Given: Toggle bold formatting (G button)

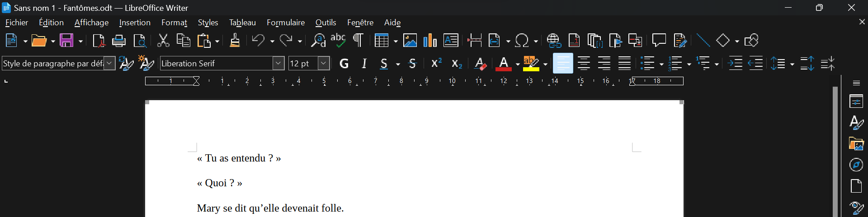Looking at the screenshot, I should pos(344,64).
